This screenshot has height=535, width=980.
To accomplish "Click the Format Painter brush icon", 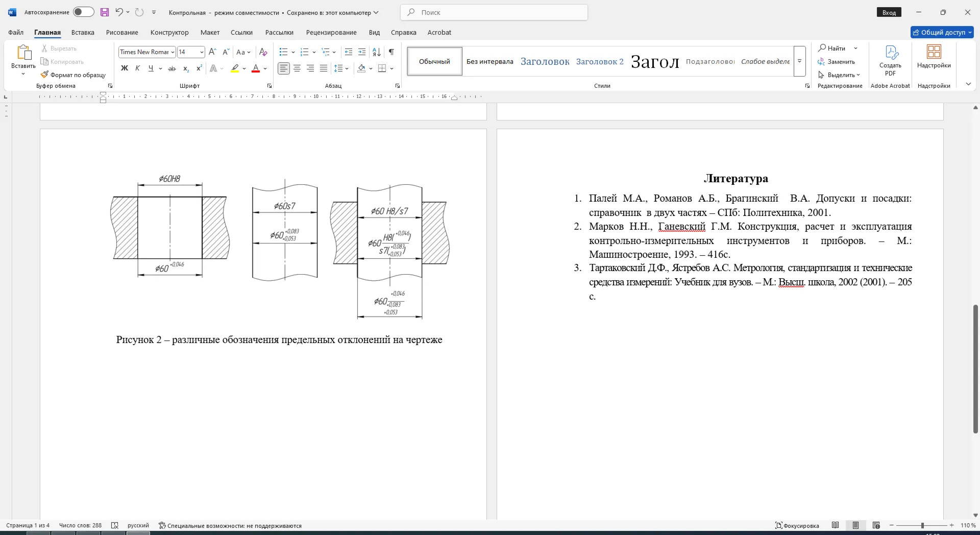I will 45,75.
